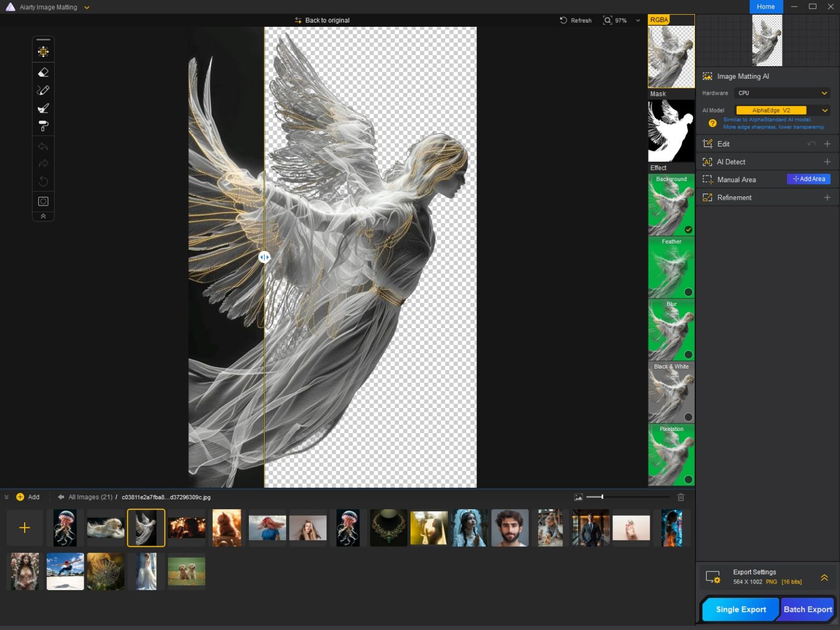
Task: Enable the Feather effect toggle
Action: [x=688, y=292]
